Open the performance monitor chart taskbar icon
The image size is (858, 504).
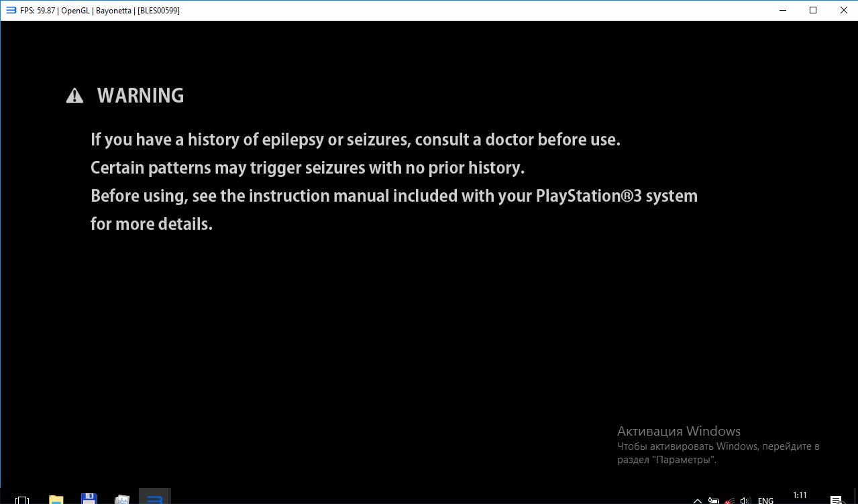[x=121, y=499]
